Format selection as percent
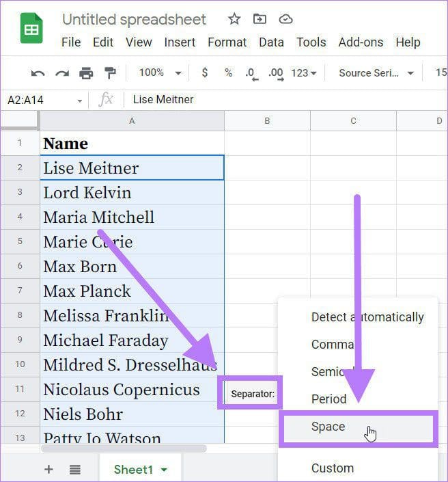Image resolution: width=448 pixels, height=482 pixels. click(228, 72)
